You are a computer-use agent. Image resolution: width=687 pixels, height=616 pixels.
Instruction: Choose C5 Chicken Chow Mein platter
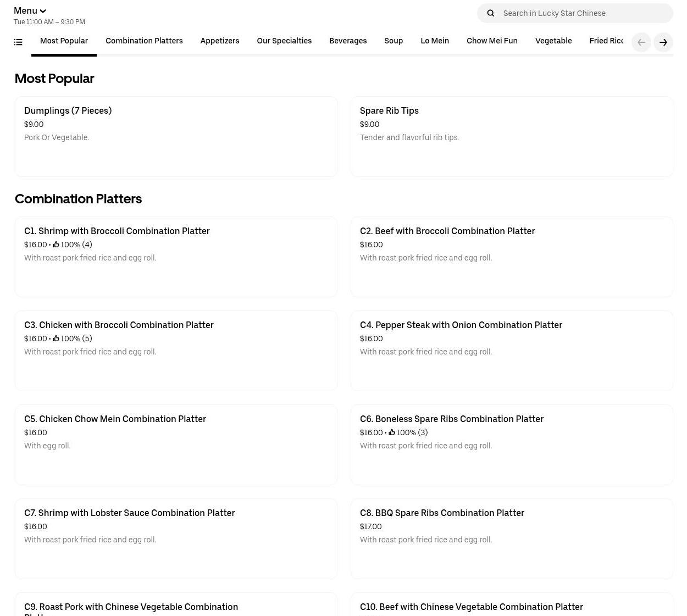pos(176,445)
